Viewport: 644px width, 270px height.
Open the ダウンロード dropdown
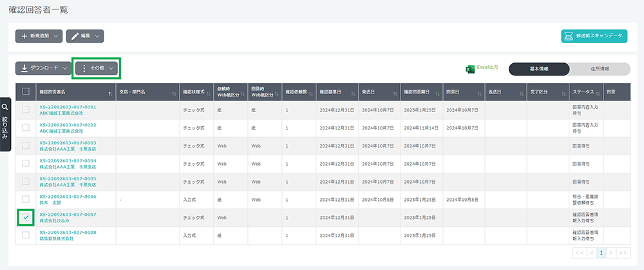tap(43, 68)
